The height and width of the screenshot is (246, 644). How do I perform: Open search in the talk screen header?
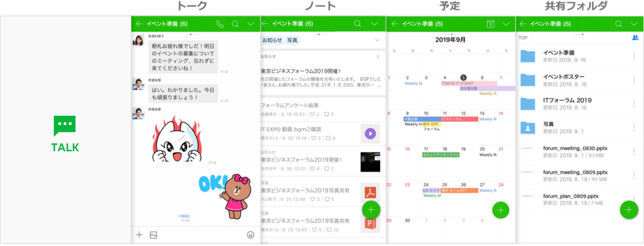click(235, 24)
